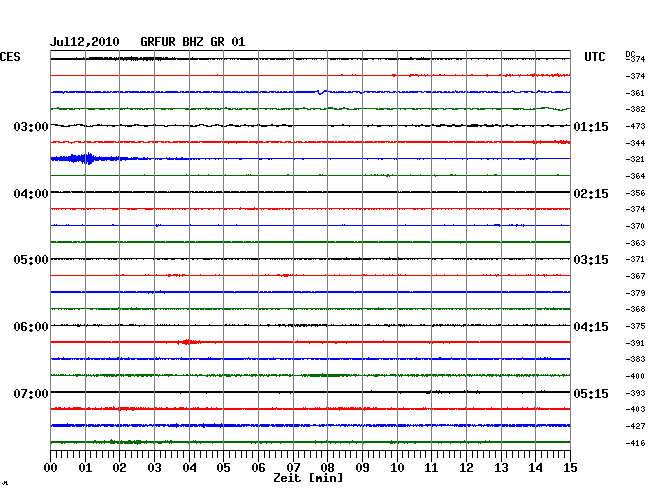Image resolution: width=650 pixels, height=494 pixels.
Task: Click the '10' minute tick label
Action: (397, 468)
